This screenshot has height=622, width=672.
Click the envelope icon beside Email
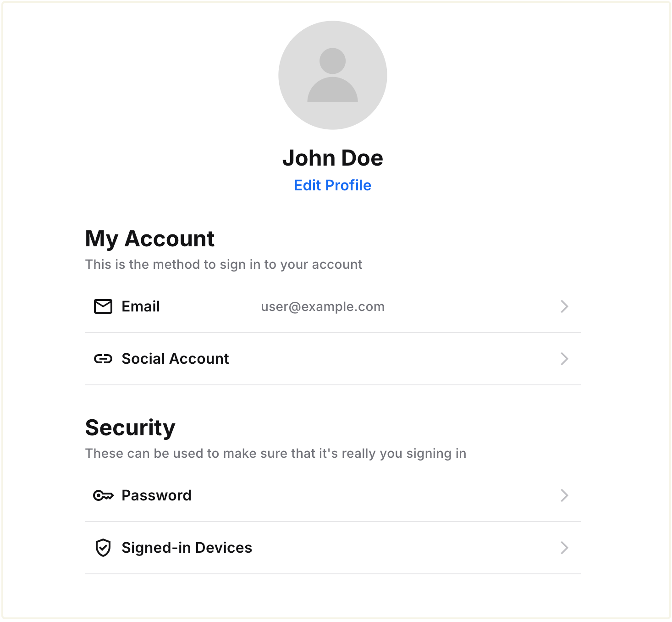click(x=103, y=306)
